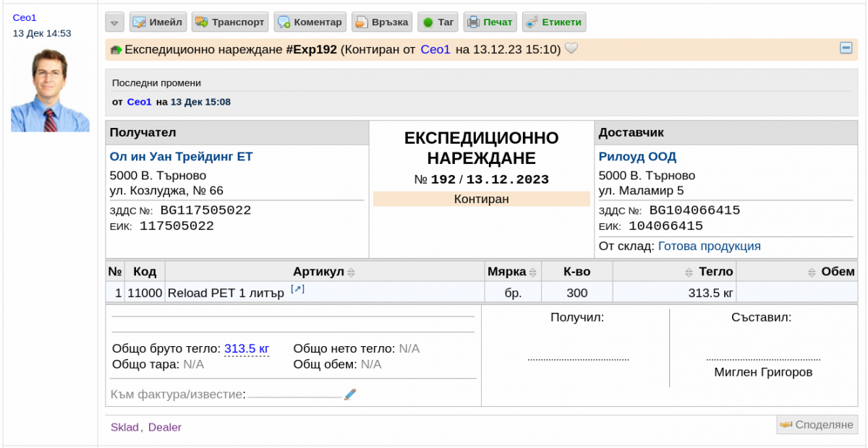Add a comment with the Коментар button
This screenshot has width=868, height=448.
pos(310,22)
